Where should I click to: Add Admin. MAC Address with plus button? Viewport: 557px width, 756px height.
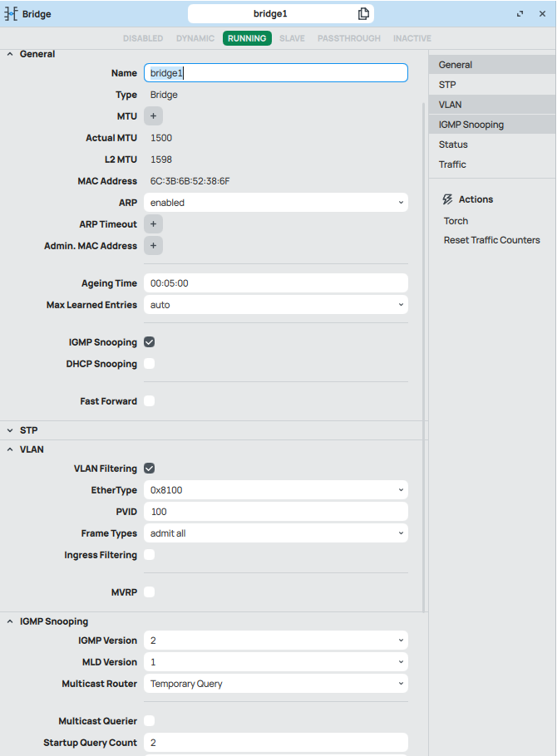[x=153, y=246]
